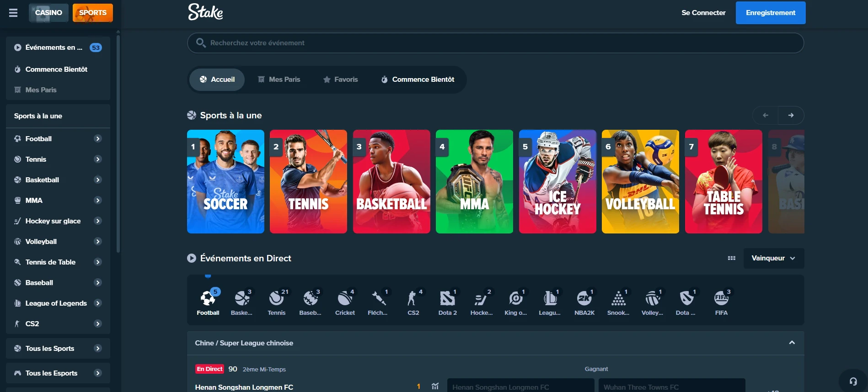The width and height of the screenshot is (868, 392).
Task: Open Tennis de Table sidebar item
Action: pyautogui.click(x=58, y=262)
